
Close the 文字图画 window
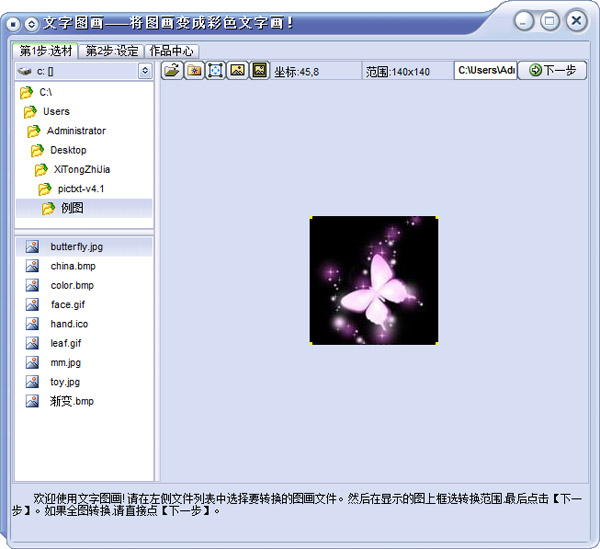[576, 21]
